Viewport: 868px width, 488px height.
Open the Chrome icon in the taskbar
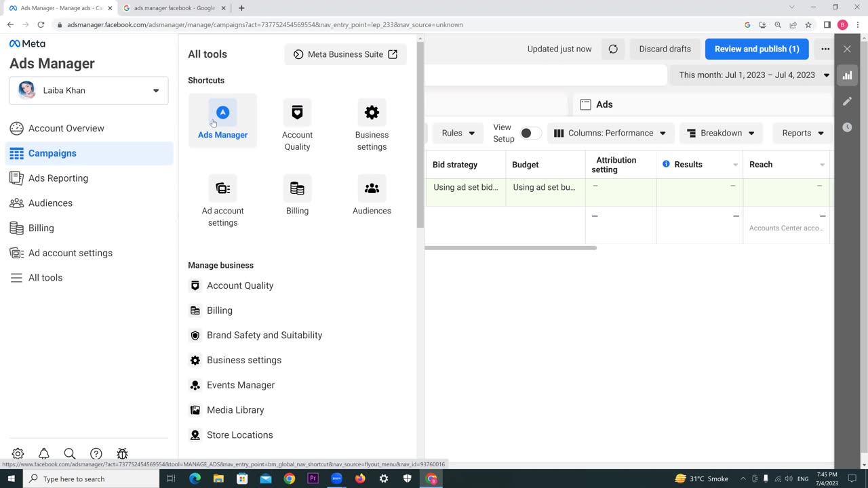(290, 479)
